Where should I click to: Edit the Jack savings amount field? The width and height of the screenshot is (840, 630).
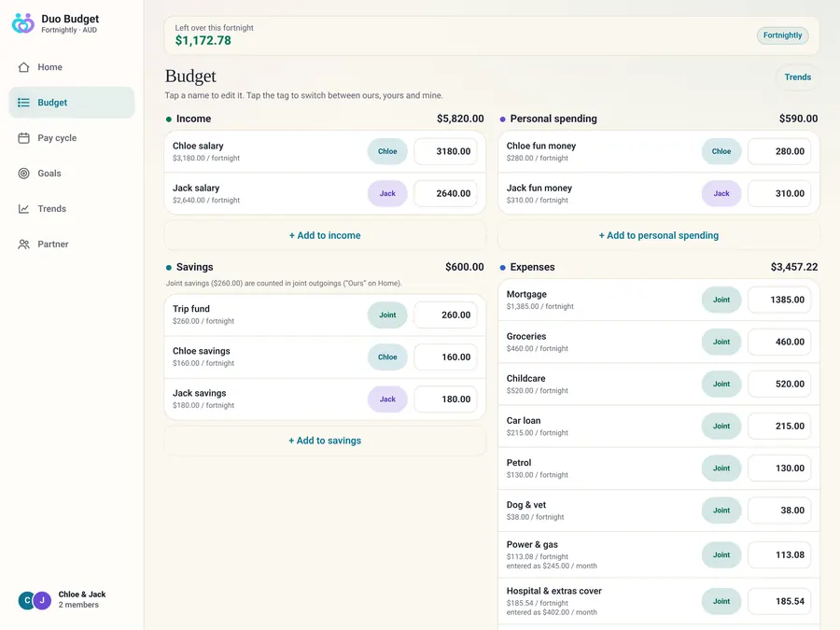coord(445,399)
